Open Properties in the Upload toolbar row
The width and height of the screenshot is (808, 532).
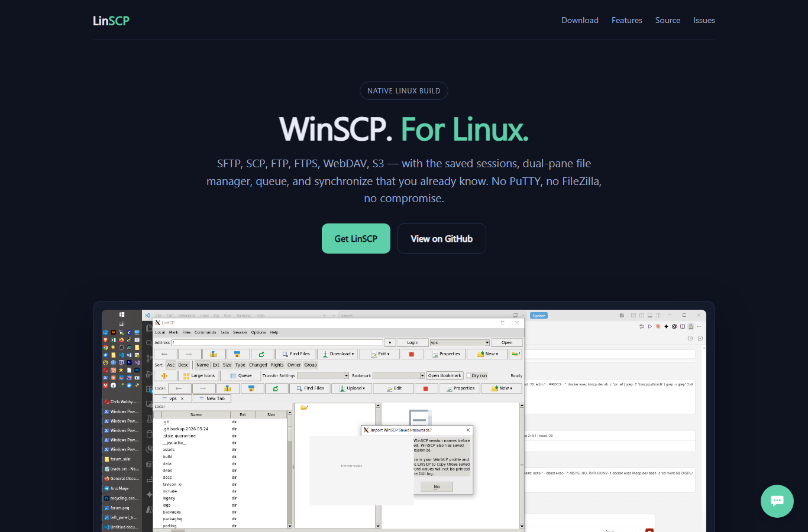(460, 388)
